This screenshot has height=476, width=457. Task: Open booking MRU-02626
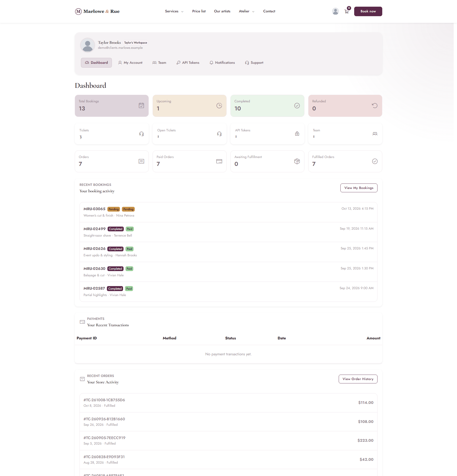(x=228, y=252)
